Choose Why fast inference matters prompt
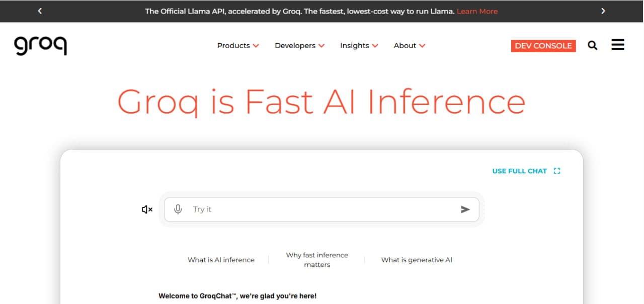644x304 pixels. [x=317, y=260]
